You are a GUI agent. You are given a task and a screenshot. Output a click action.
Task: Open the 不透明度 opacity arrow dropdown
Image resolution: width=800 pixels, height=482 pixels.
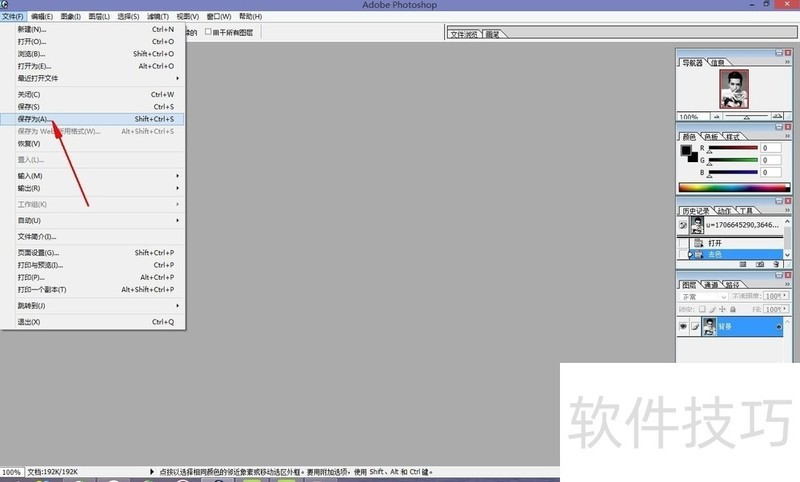point(785,296)
